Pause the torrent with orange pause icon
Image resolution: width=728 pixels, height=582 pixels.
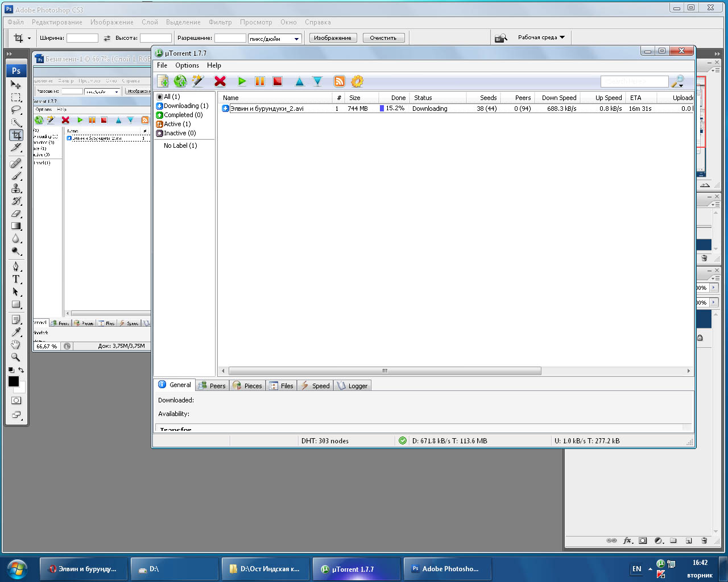click(260, 81)
